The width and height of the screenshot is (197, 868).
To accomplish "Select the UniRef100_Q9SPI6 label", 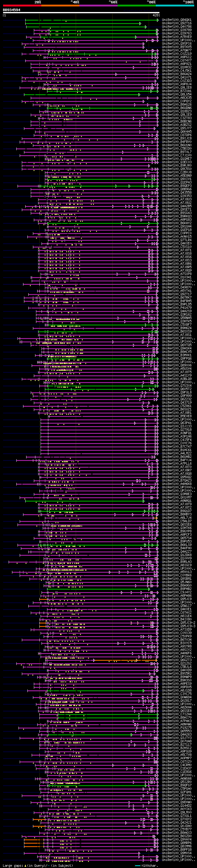I will click(176, 43).
